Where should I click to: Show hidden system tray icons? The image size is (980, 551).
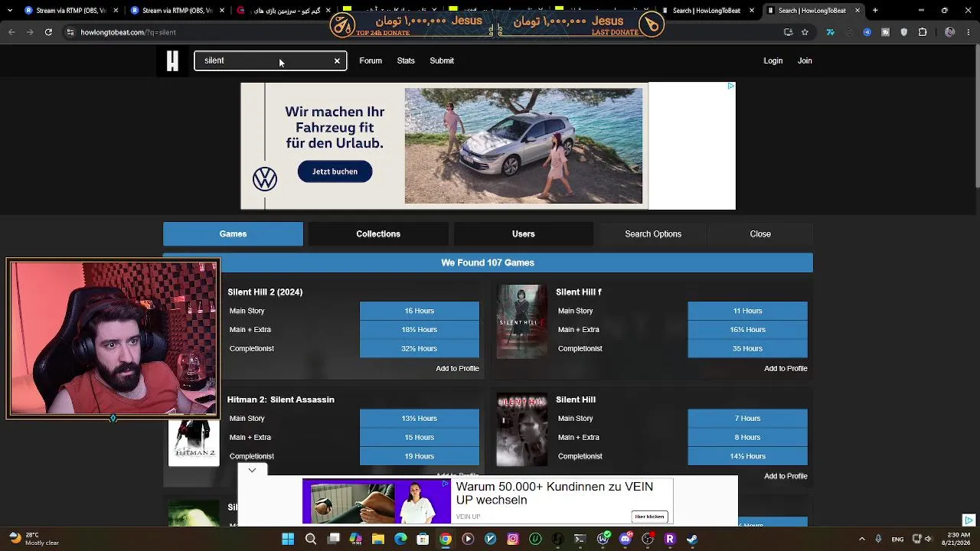pos(862,539)
